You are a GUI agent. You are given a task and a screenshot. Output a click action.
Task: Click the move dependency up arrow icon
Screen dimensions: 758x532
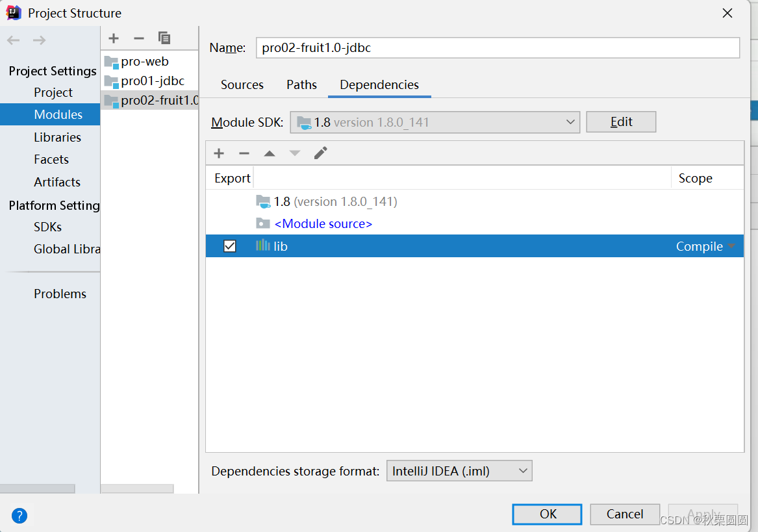[270, 153]
